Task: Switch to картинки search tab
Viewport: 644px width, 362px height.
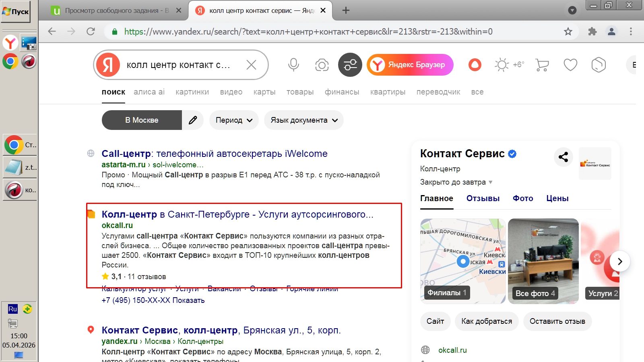Action: click(192, 92)
